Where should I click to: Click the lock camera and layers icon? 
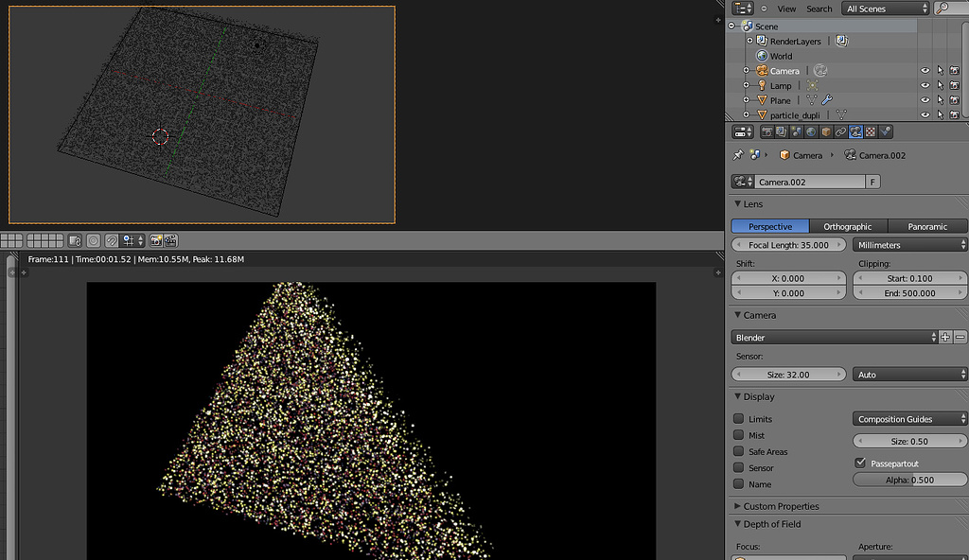click(x=75, y=240)
